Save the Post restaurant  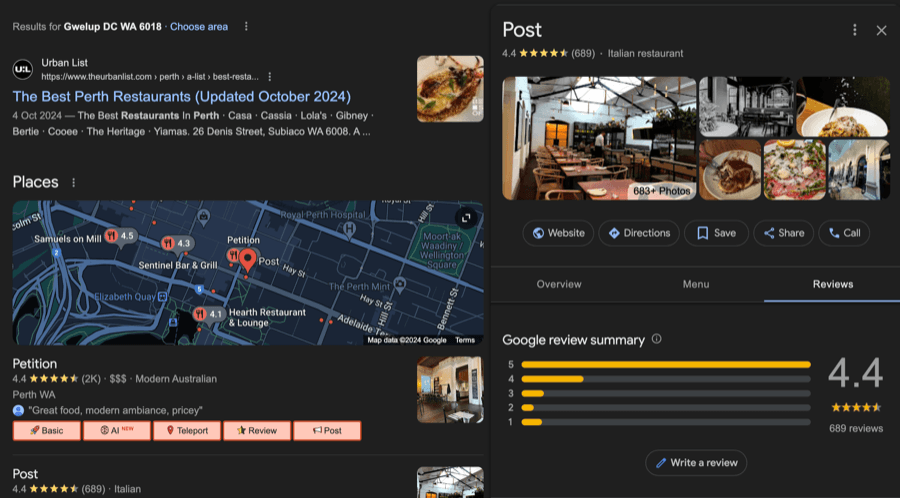[716, 233]
